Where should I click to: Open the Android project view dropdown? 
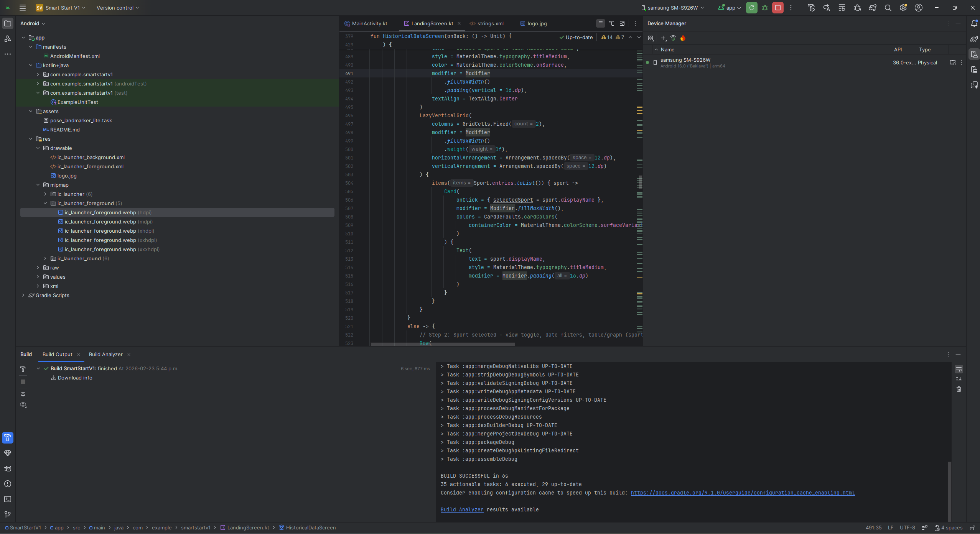pos(33,23)
